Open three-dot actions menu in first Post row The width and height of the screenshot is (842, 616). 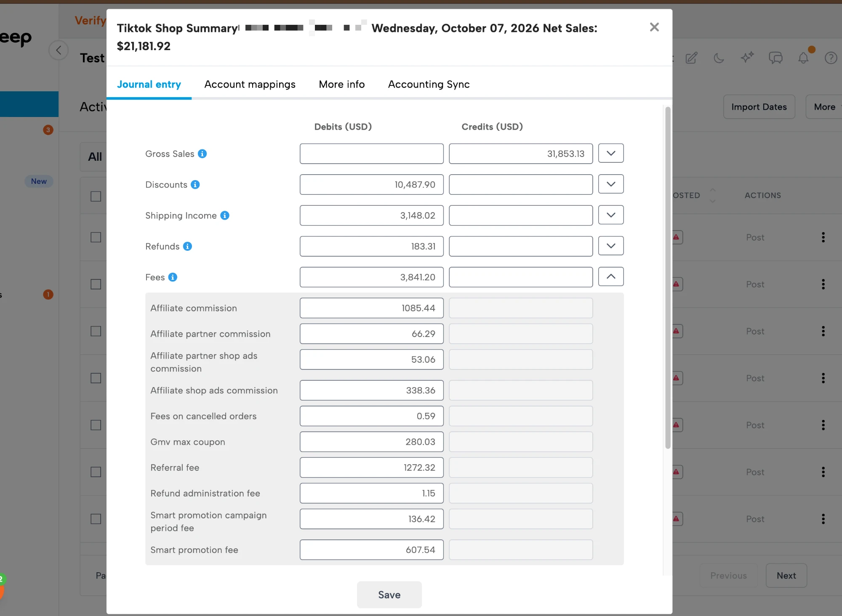coord(823,237)
